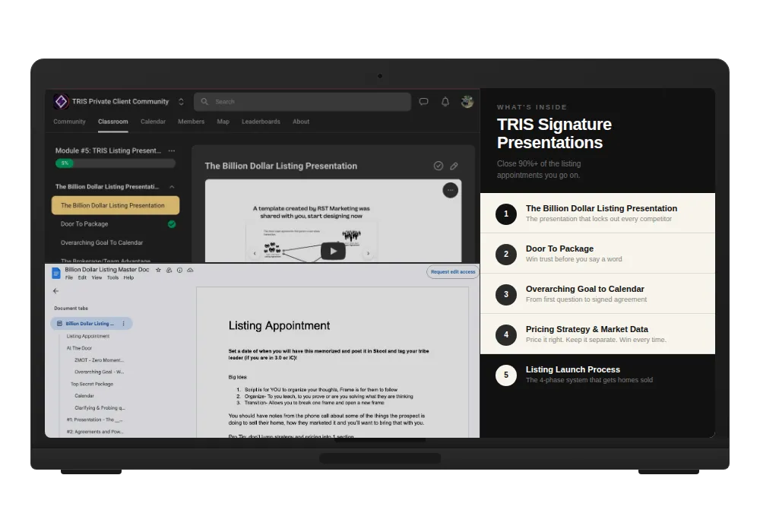This screenshot has height=532, width=760.
Task: Click the share/move icon beside the star
Action: (169, 271)
